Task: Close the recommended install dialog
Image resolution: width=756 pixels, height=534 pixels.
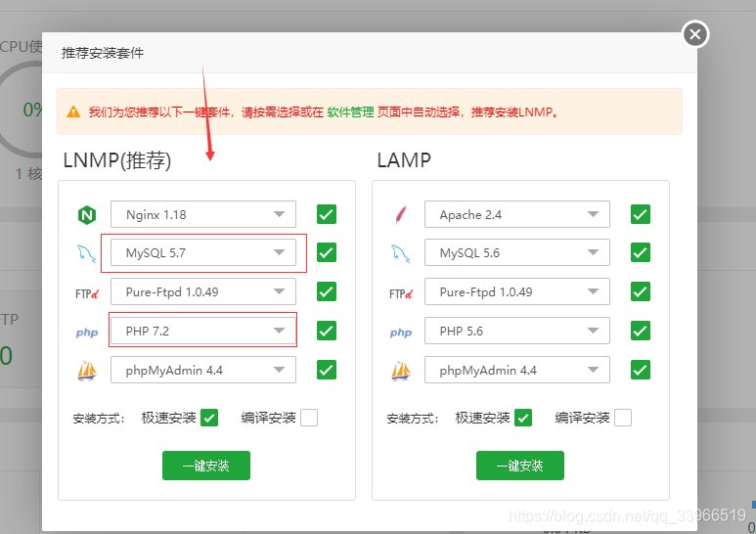Action: pos(695,34)
